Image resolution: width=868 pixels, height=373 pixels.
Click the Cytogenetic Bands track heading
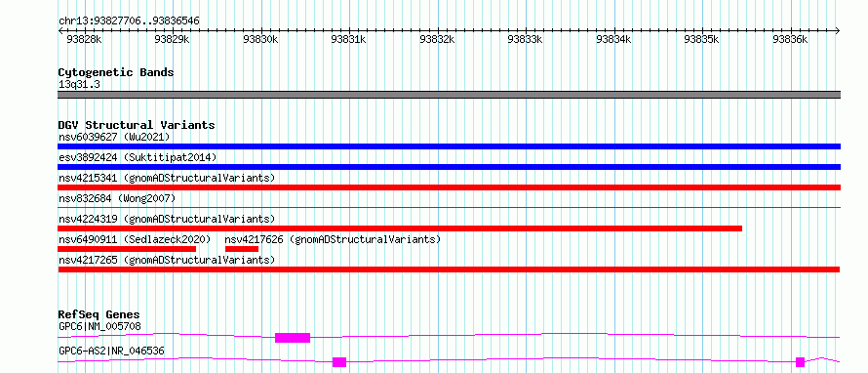116,72
